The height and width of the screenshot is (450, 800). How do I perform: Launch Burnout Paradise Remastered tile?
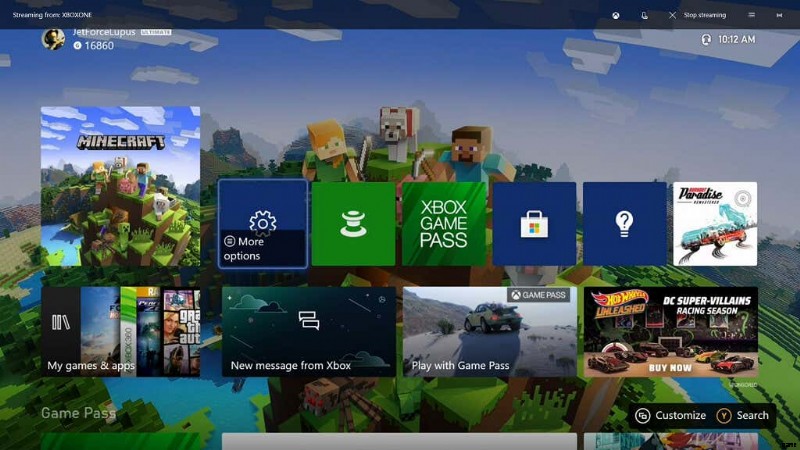point(715,223)
